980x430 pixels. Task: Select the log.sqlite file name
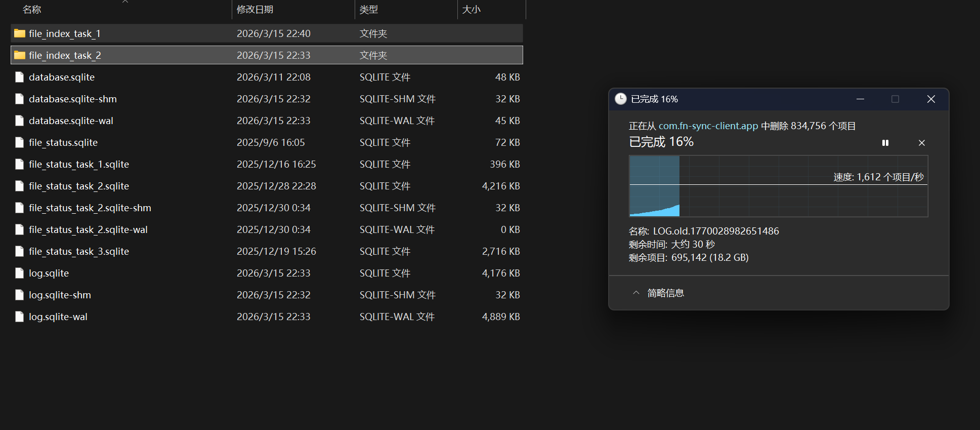click(x=49, y=273)
